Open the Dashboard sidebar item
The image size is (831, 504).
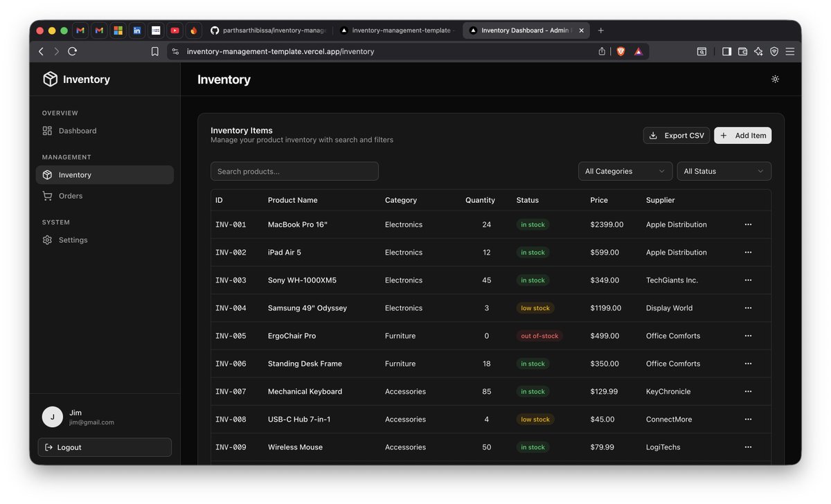[x=105, y=131]
